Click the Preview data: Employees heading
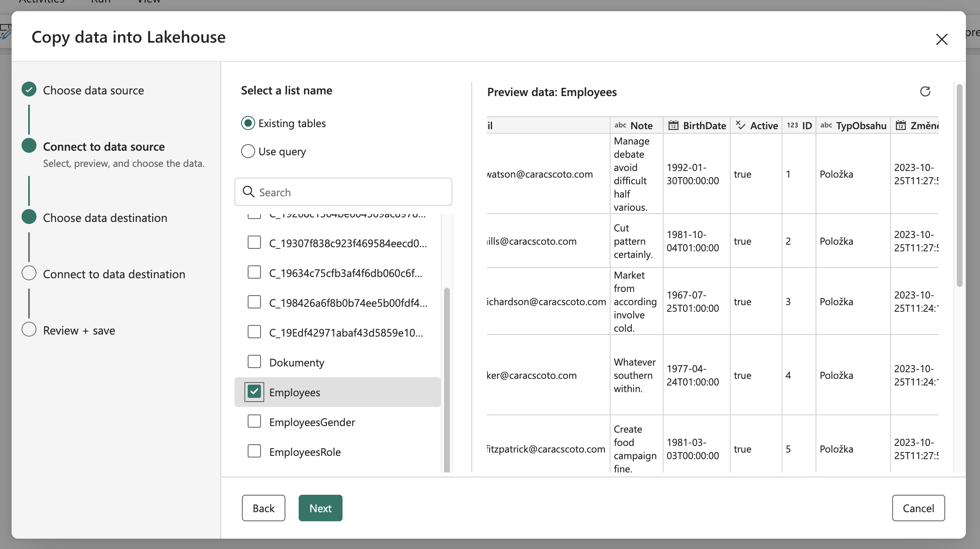 [552, 92]
